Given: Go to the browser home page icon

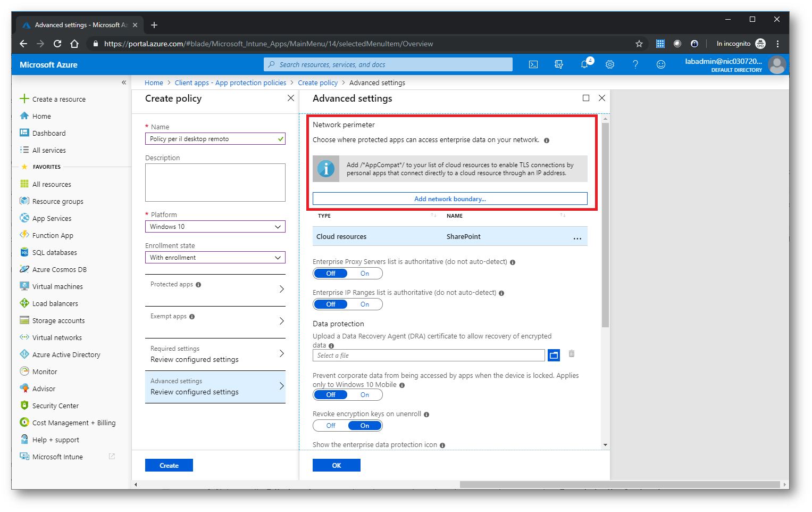Looking at the screenshot, I should 74,44.
